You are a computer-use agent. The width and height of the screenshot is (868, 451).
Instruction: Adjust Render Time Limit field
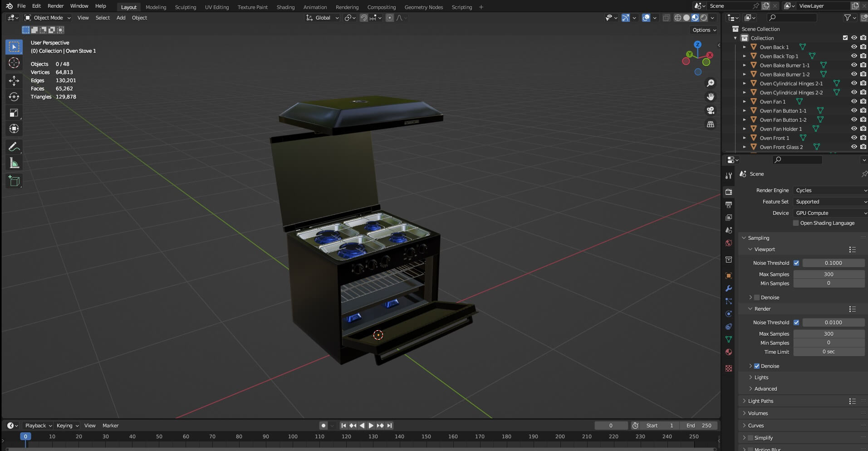click(x=829, y=352)
